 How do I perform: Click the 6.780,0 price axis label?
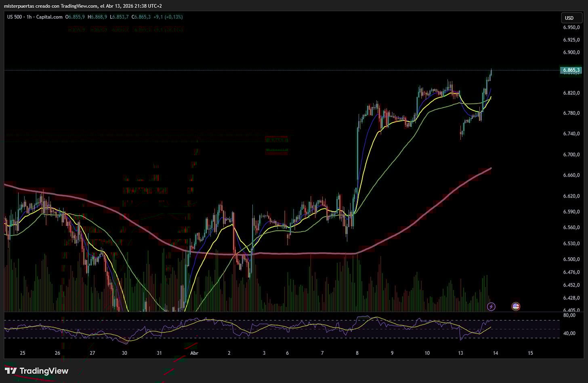tap(571, 113)
